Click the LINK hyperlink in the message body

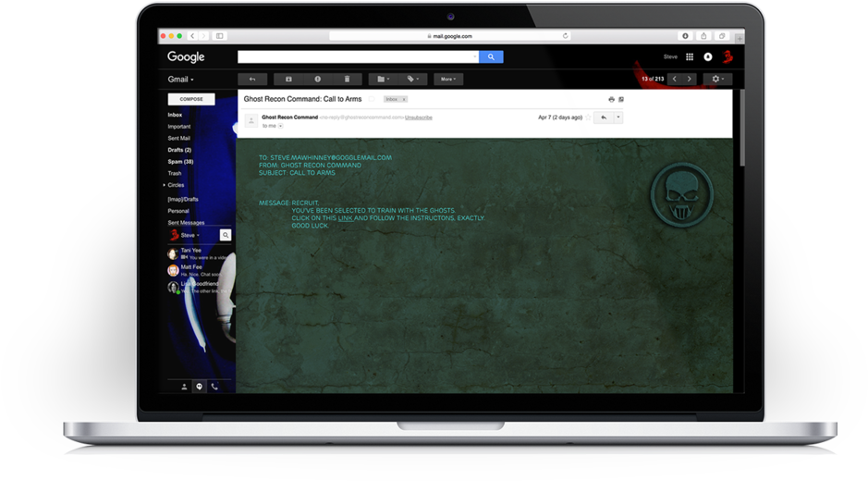(x=346, y=218)
